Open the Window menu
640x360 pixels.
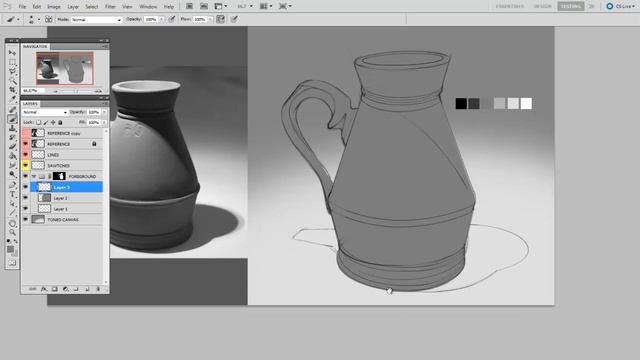(148, 7)
